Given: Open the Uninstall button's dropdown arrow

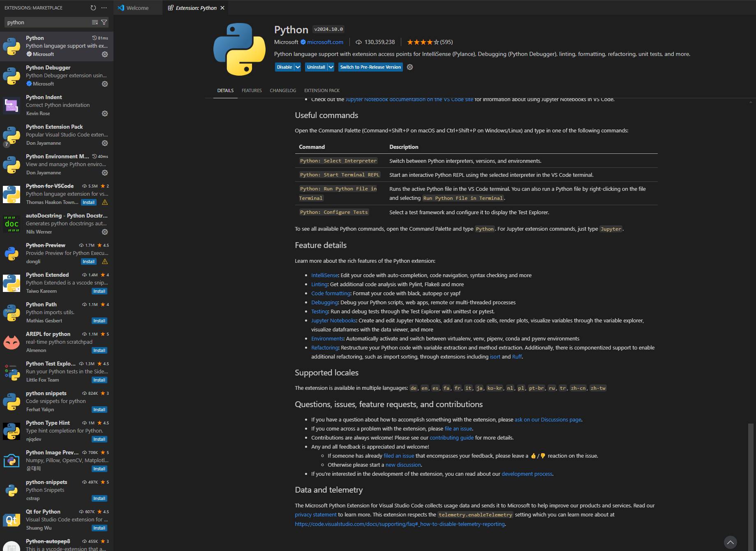Looking at the screenshot, I should click(331, 67).
